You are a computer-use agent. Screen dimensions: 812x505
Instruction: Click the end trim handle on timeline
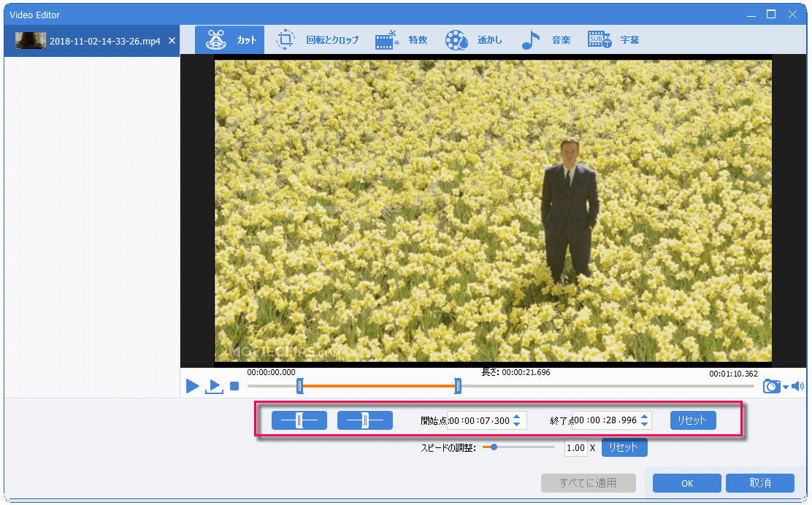click(x=458, y=386)
